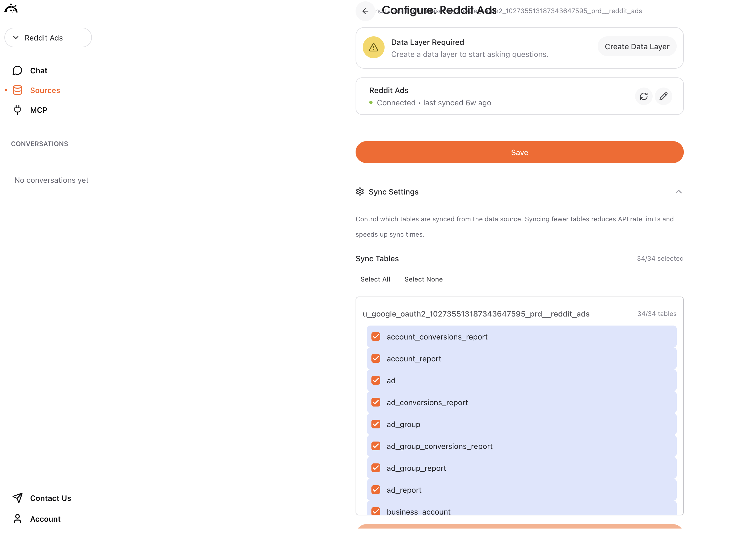This screenshot has width=756, height=534.
Task: Click the Account person icon
Action: click(x=18, y=518)
